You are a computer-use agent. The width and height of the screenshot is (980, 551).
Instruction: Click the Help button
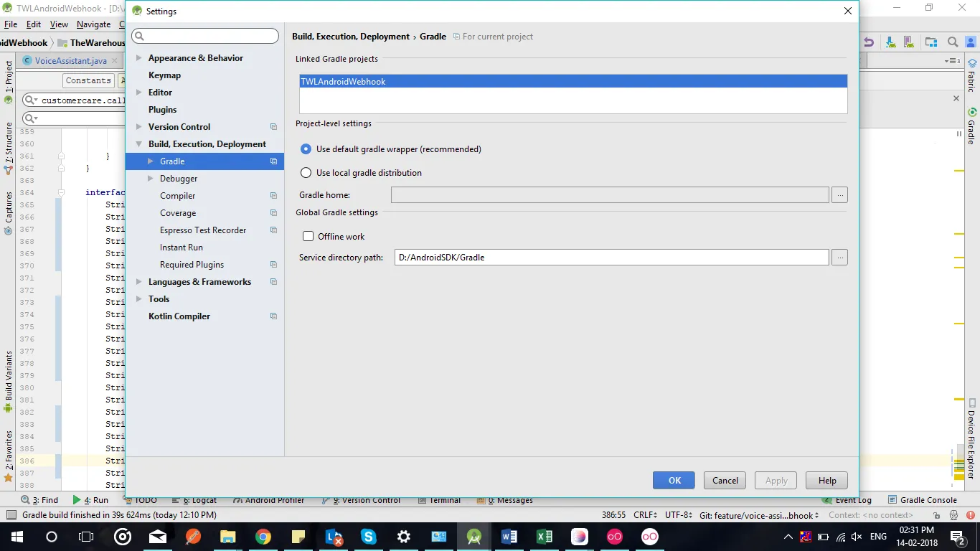pyautogui.click(x=827, y=481)
